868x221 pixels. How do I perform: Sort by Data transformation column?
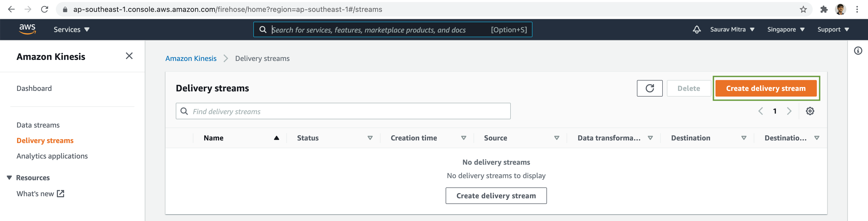pos(650,138)
